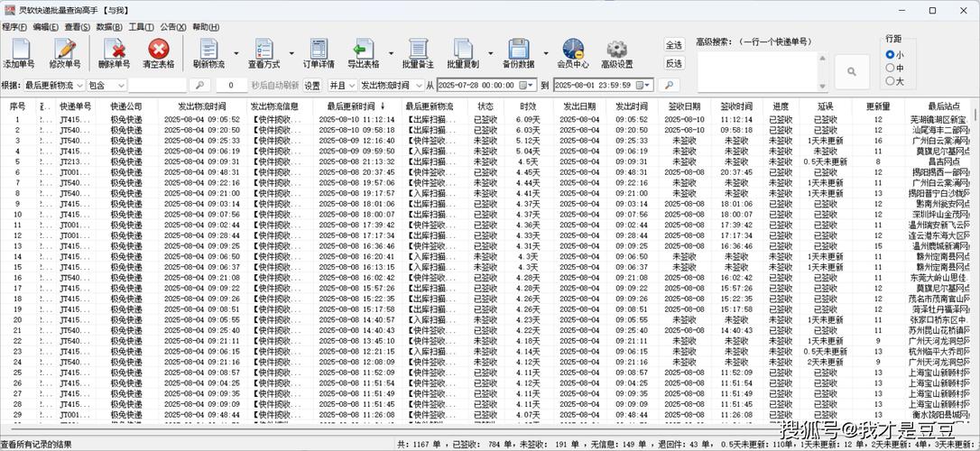Select the 衡水饶阳县城 station cell in row 29
Screen dimensions: 980x451
click(940, 414)
